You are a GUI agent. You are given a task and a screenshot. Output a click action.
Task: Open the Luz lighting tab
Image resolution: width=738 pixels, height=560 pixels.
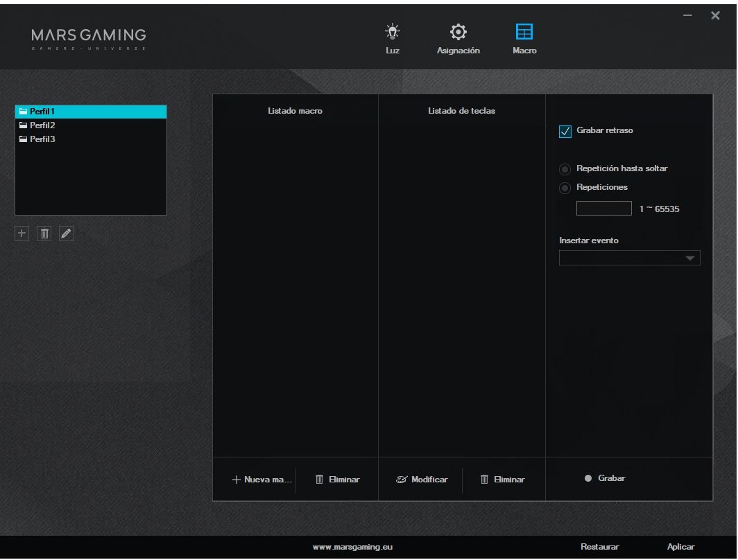tap(392, 39)
